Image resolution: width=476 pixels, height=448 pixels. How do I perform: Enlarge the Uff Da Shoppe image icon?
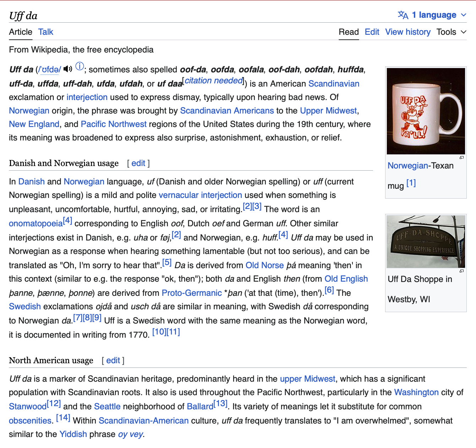(461, 271)
